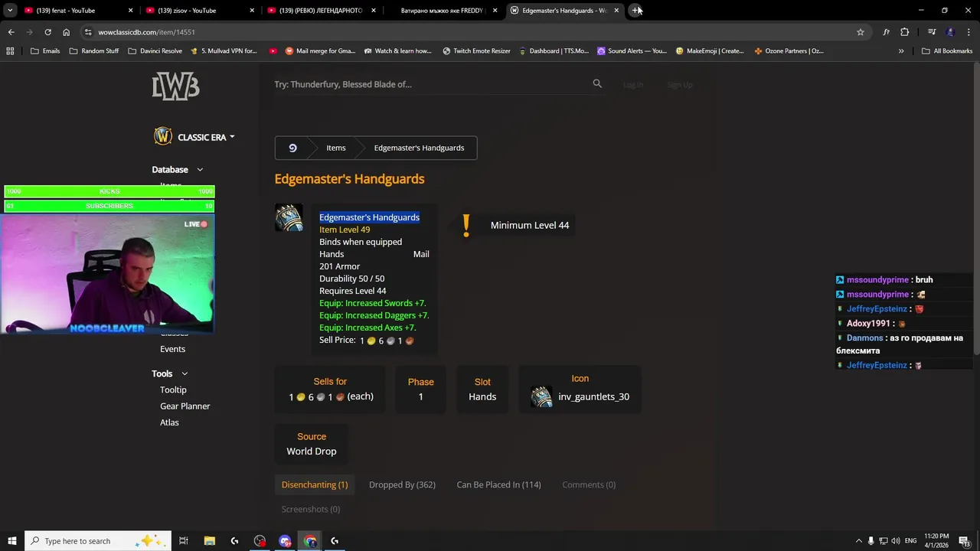Open Events in the sidebar
This screenshot has width=980, height=551.
point(172,349)
